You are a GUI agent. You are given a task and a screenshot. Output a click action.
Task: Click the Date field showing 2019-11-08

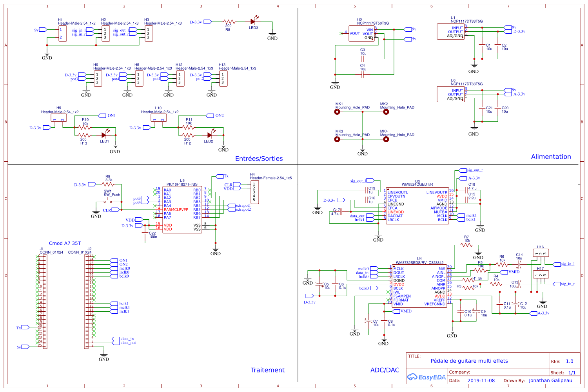click(481, 380)
